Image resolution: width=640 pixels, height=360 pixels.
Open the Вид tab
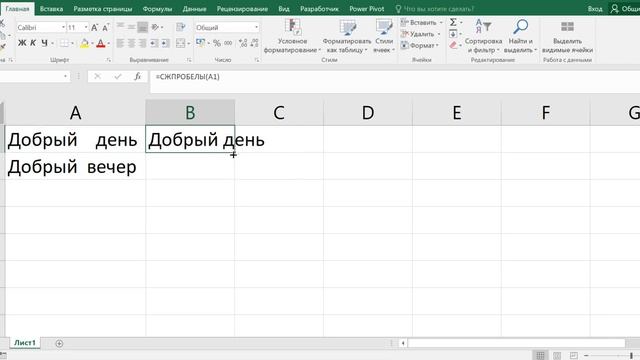tap(284, 9)
